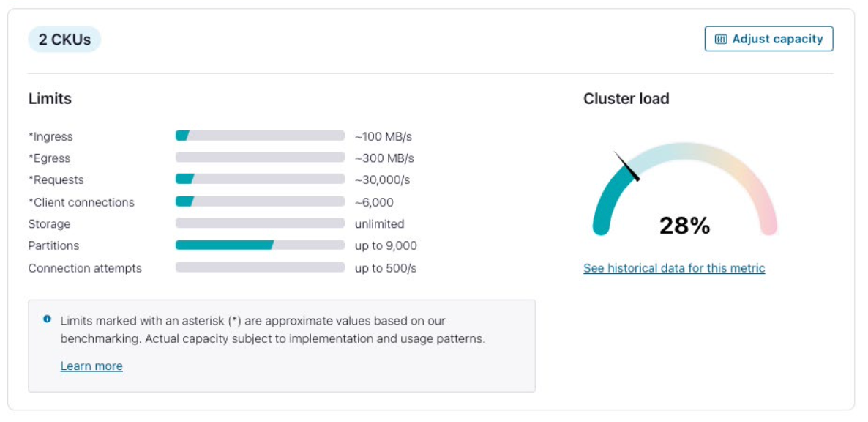Click the Adjust capacity button
Viewport: 868px width, 422px height.
[768, 40]
